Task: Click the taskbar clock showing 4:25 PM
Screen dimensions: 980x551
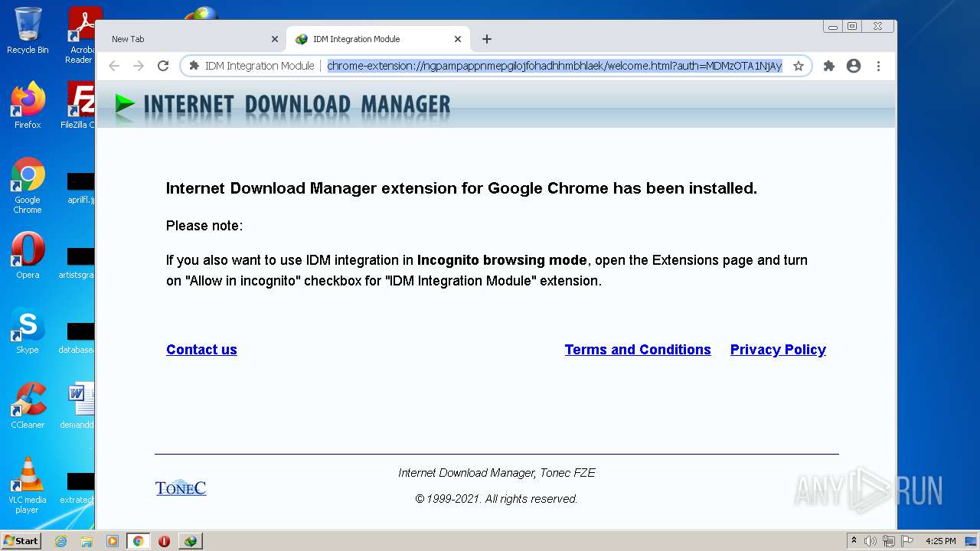Action: [940, 541]
